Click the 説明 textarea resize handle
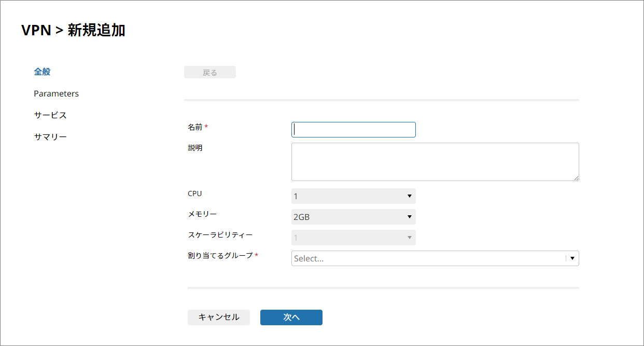Viewport: 644px width, 346px height. click(x=576, y=178)
